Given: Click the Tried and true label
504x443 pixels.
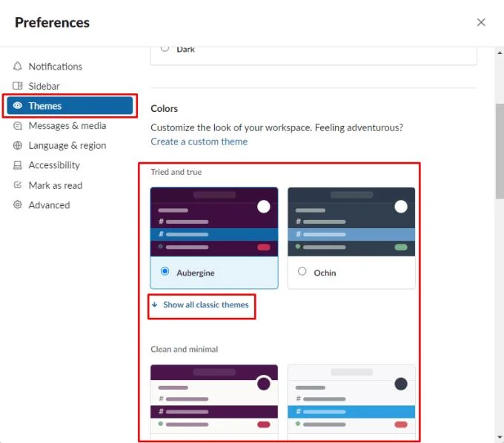Looking at the screenshot, I should 176,172.
